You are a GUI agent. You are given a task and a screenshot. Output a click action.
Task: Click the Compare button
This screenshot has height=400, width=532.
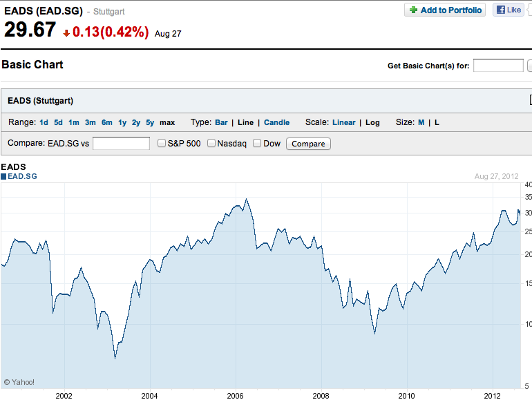(308, 144)
